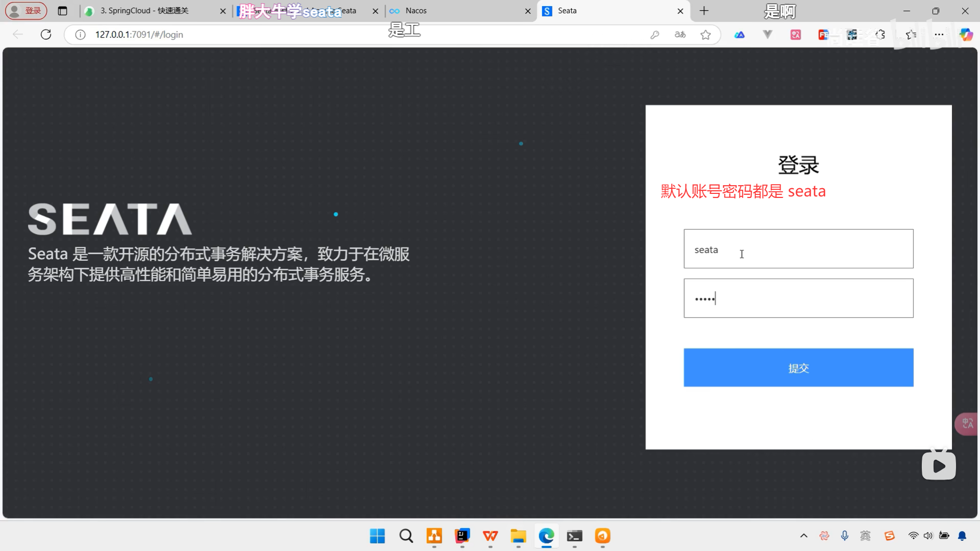The image size is (980, 551).
Task: Click the Copilot icon in browser toolbar
Action: [x=966, y=35]
